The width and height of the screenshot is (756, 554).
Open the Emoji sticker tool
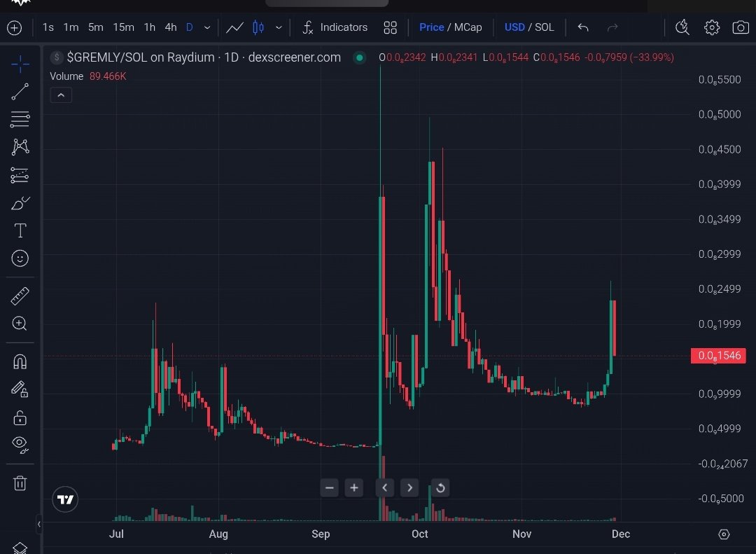point(20,258)
